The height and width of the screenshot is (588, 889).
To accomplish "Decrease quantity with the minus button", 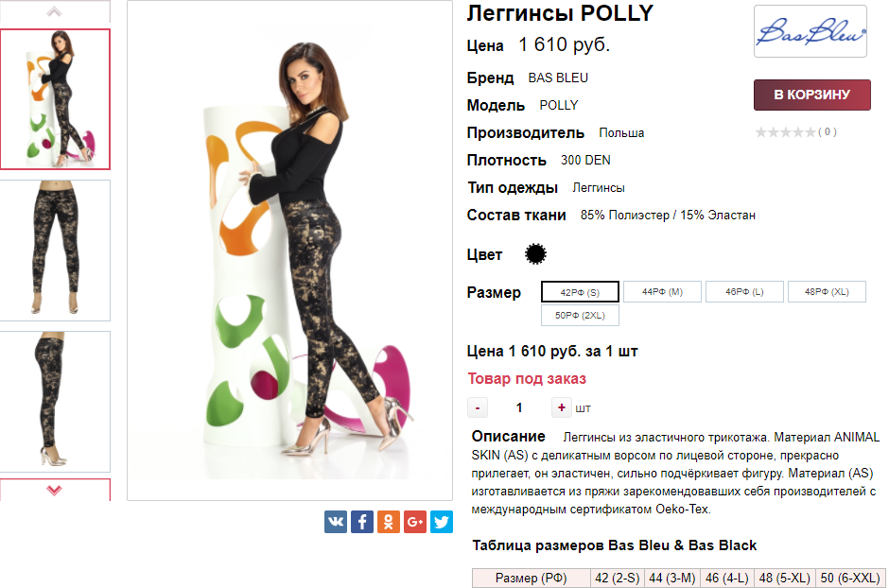I will [479, 408].
